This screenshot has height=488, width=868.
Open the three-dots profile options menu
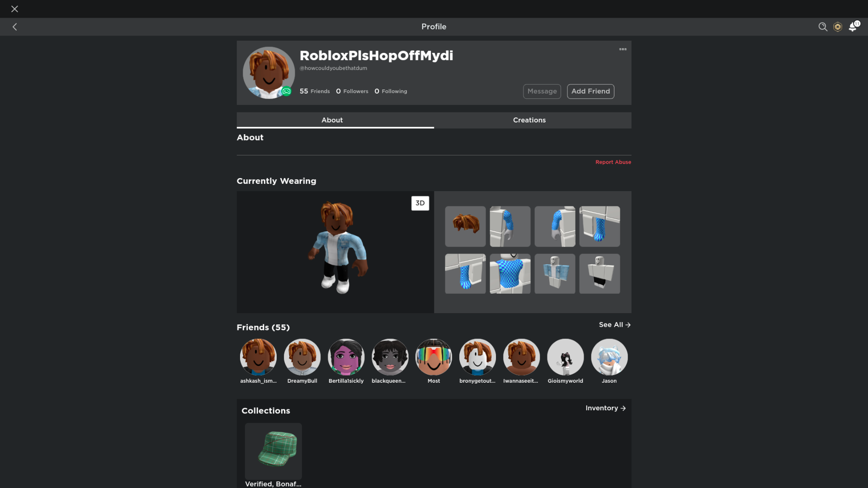tap(623, 49)
